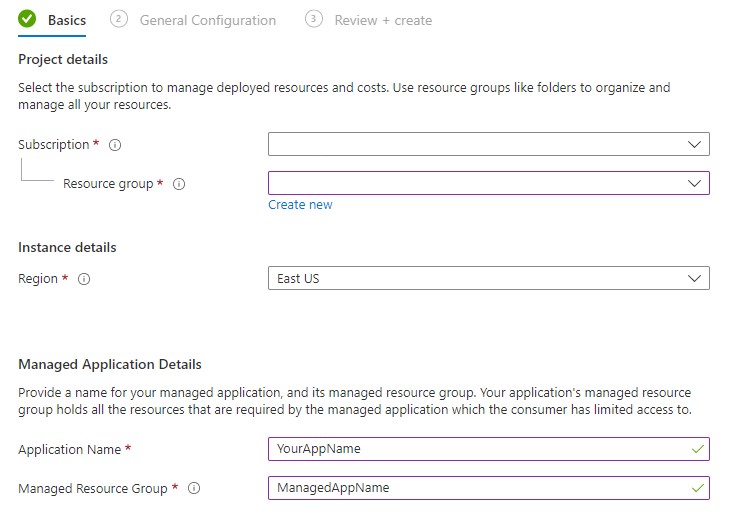Click the Managed Resource Group info icon
Viewport: 737px width, 527px height.
(194, 488)
